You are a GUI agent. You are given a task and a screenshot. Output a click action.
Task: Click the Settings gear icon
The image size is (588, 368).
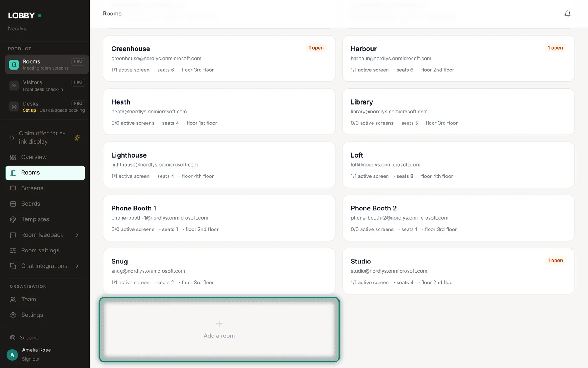[x=13, y=315]
